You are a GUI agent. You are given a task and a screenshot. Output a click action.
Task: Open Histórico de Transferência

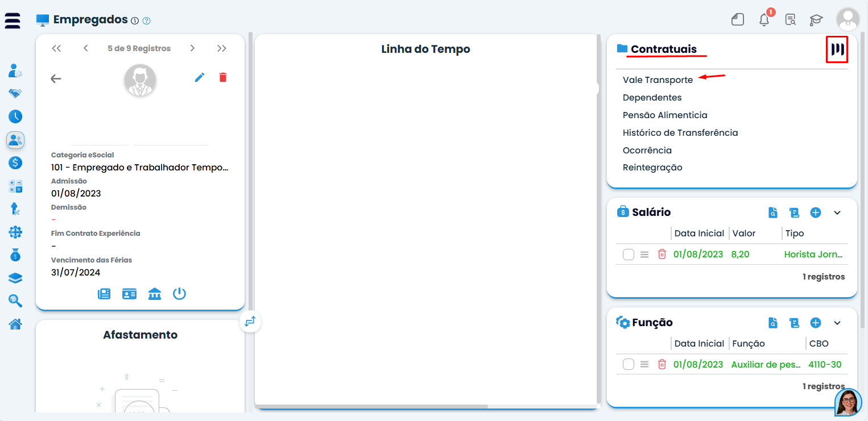click(x=680, y=133)
